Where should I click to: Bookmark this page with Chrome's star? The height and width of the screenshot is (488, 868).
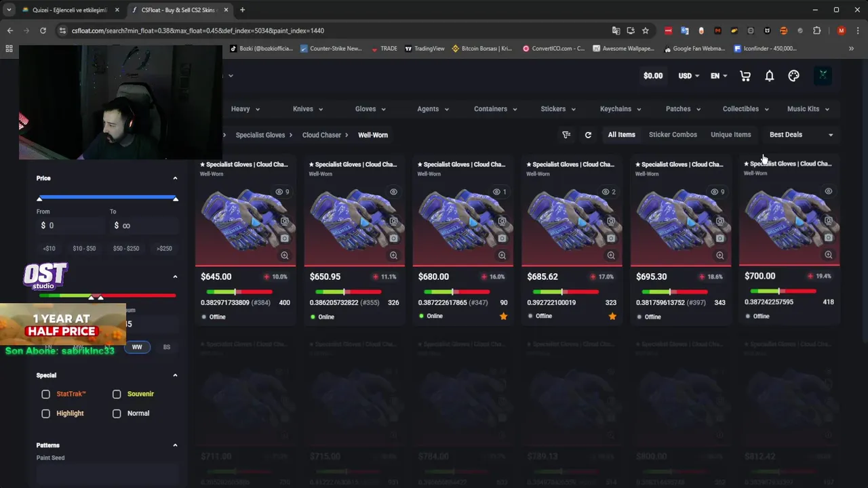coord(646,30)
